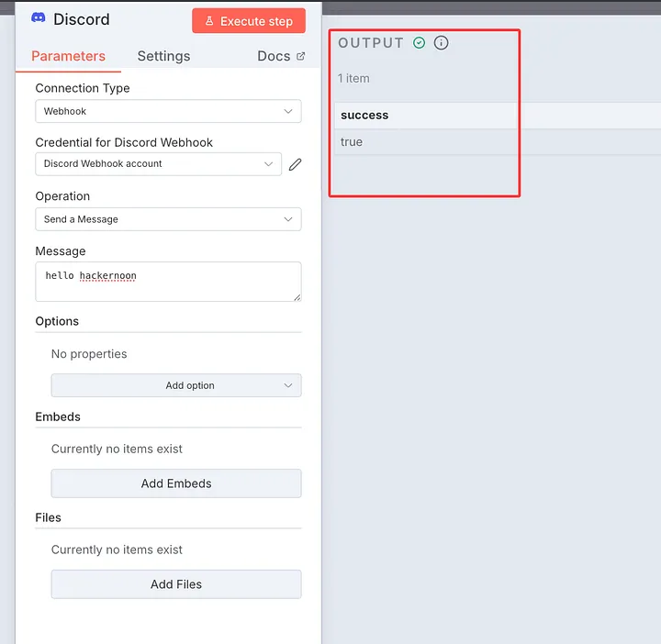The image size is (661, 644).
Task: Click the OUTPUT panel title
Action: (371, 43)
